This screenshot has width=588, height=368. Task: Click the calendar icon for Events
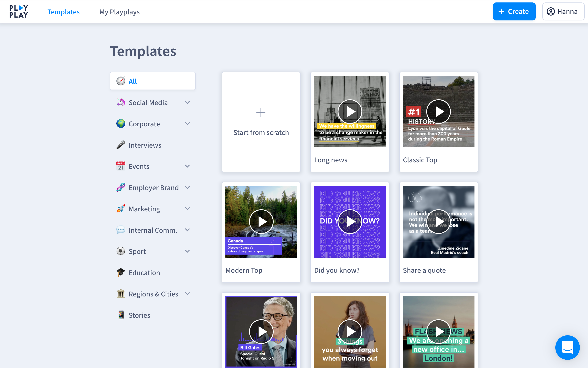tap(121, 166)
